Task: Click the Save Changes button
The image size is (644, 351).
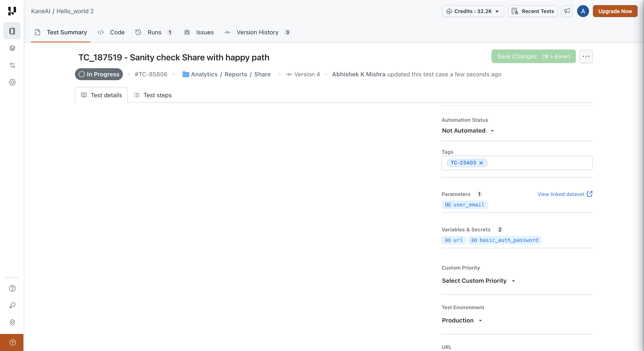Action: pyautogui.click(x=533, y=56)
